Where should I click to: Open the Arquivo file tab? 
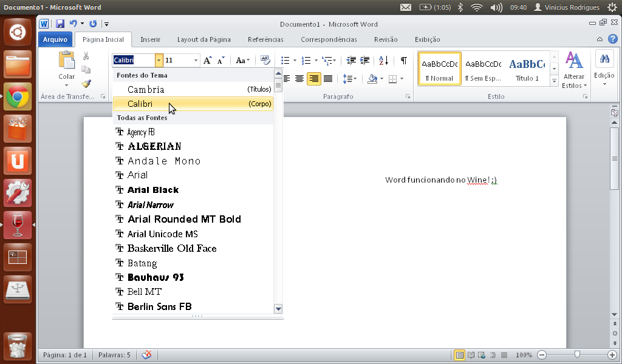click(x=55, y=39)
